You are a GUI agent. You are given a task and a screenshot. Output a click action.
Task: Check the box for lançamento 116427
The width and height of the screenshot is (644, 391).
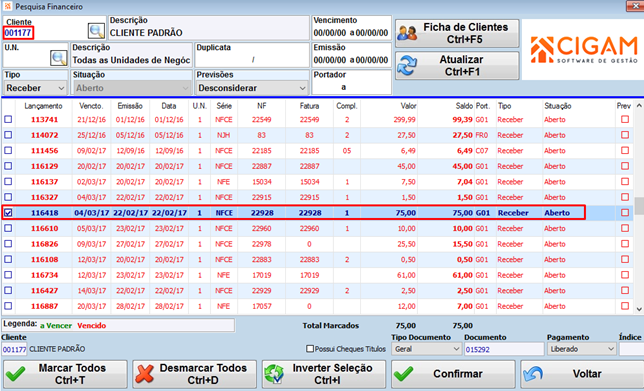click(8, 290)
